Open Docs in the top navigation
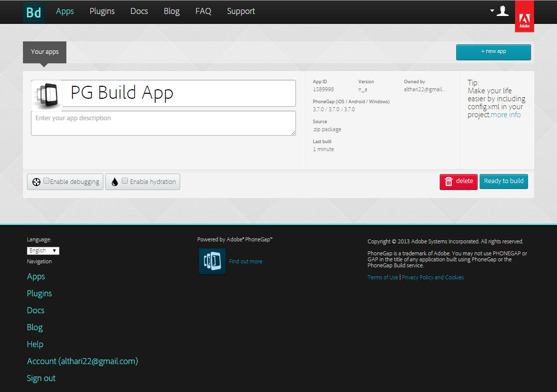 (139, 11)
